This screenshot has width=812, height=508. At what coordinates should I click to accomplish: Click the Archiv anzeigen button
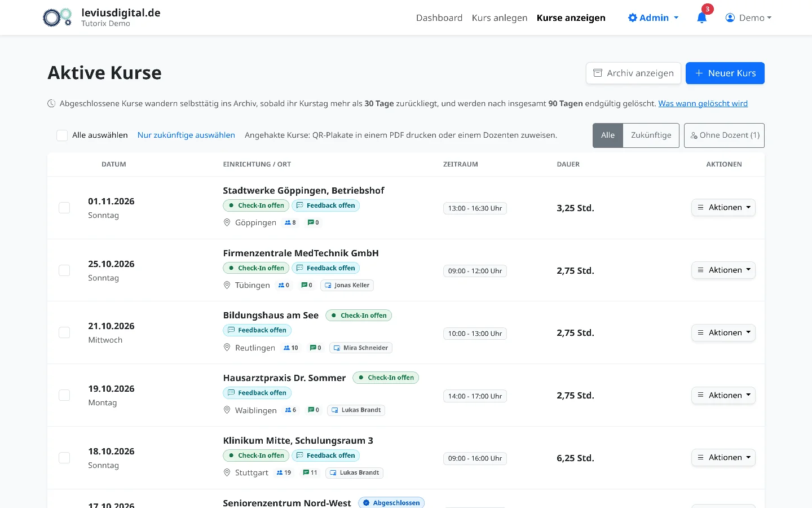633,73
